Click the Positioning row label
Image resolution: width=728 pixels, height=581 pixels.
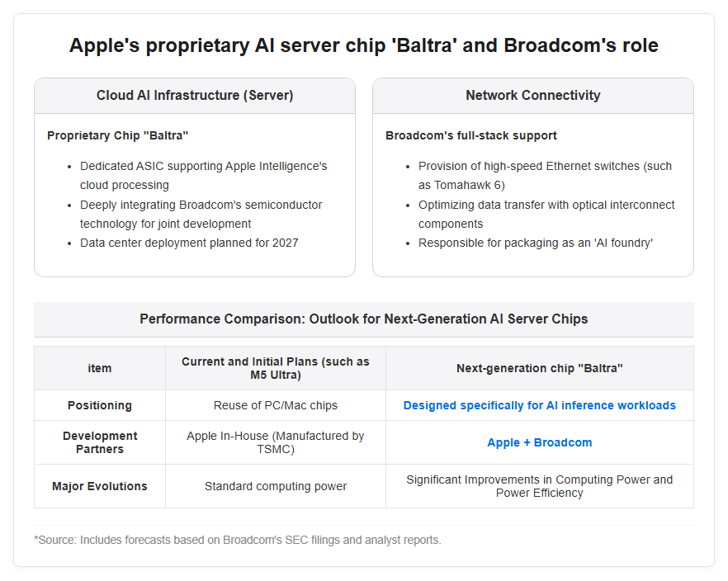pyautogui.click(x=99, y=405)
